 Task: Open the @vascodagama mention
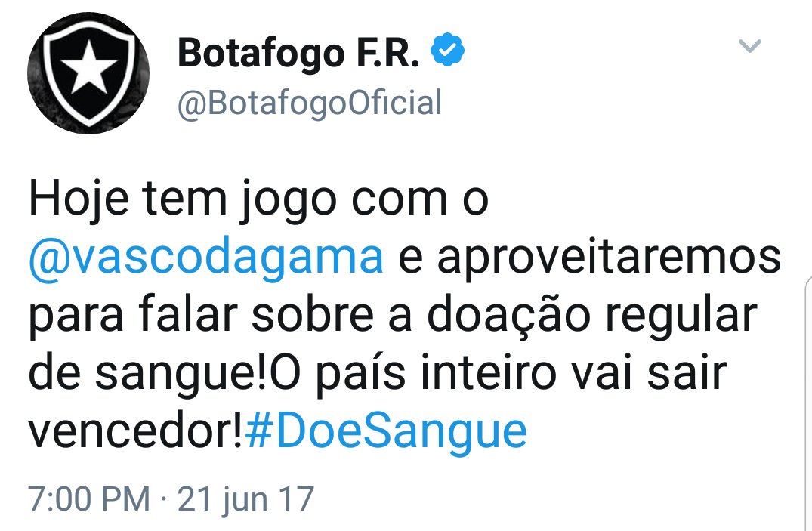coord(206,256)
